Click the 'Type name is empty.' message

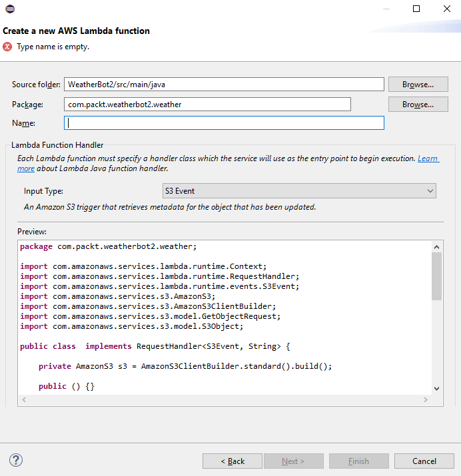point(53,47)
